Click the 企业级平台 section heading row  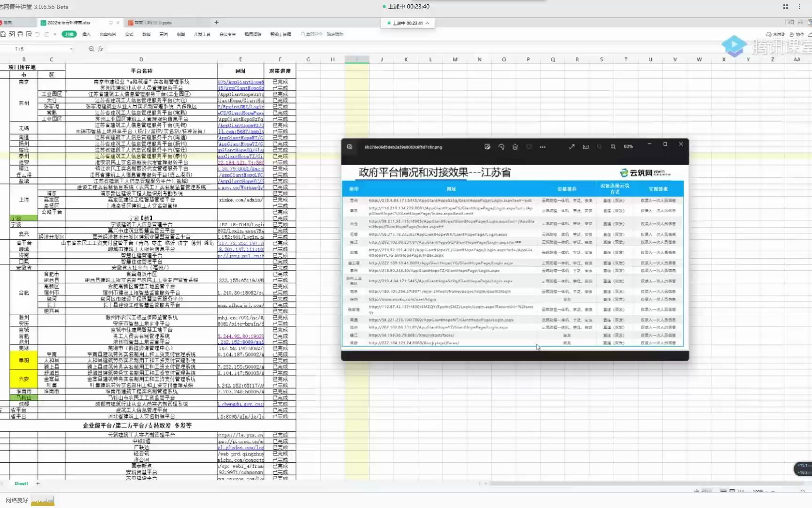137,425
